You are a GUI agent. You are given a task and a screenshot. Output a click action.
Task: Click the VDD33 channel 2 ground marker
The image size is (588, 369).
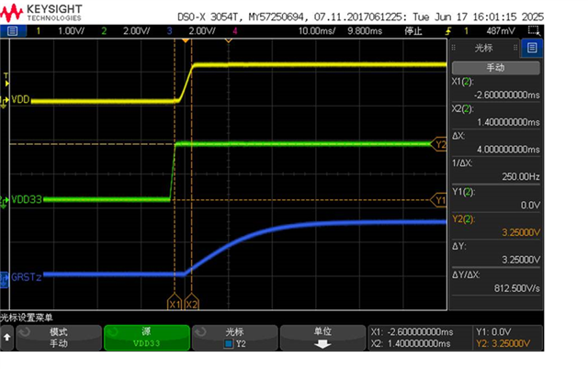[4, 201]
